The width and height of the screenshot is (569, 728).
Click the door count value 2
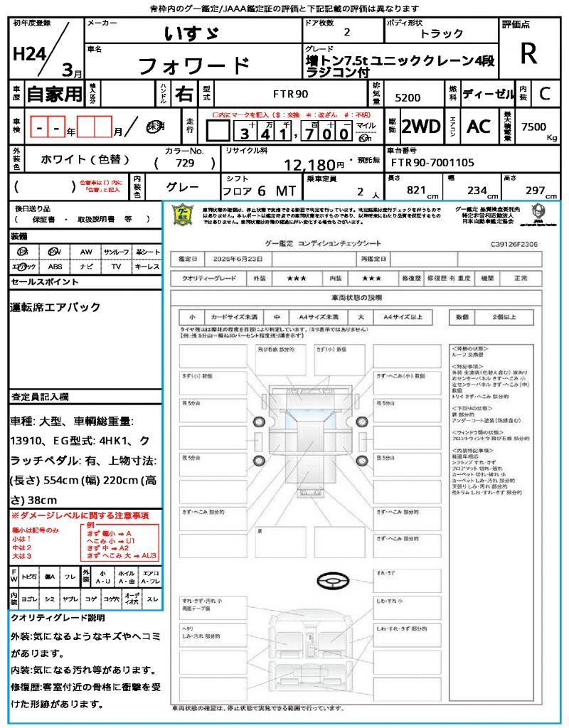tap(347, 32)
